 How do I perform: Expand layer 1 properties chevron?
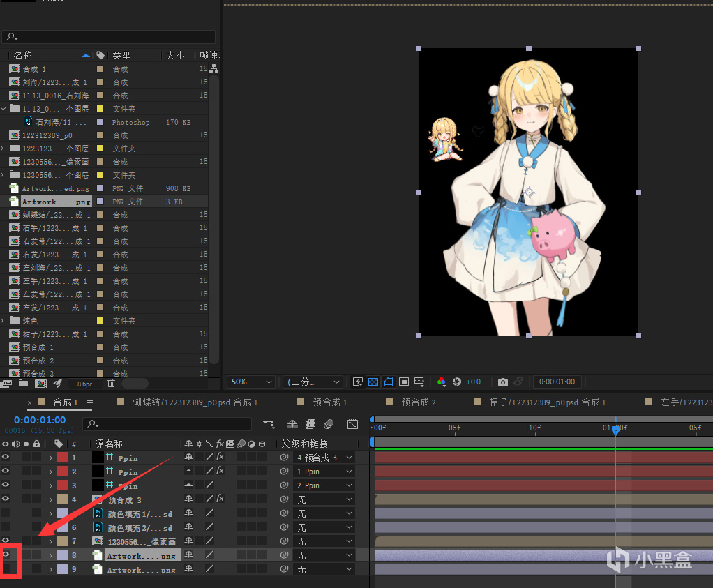[50, 458]
